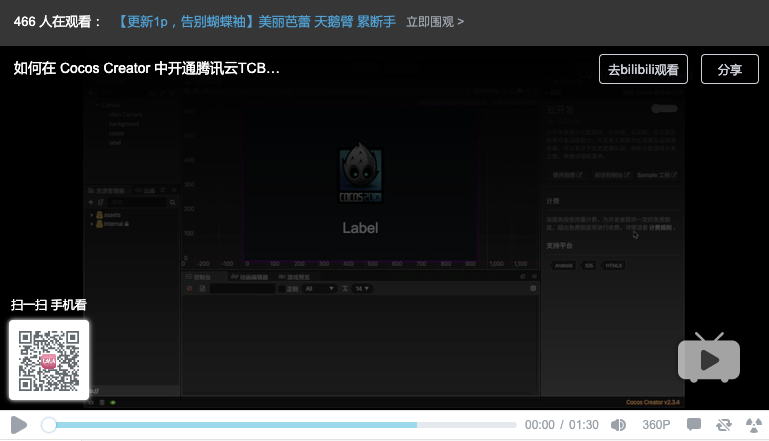Click the 466 人在观看 viewer count
The image size is (769, 441).
coord(57,22)
